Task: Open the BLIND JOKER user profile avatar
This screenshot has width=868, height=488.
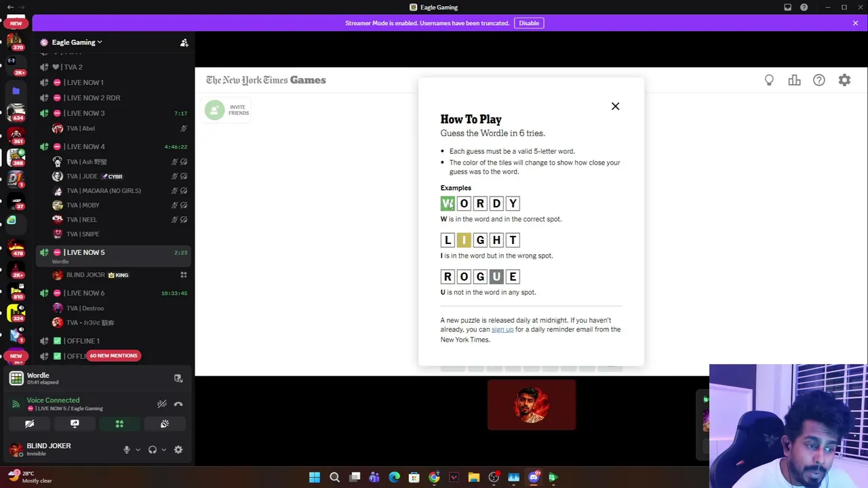Action: (x=16, y=449)
